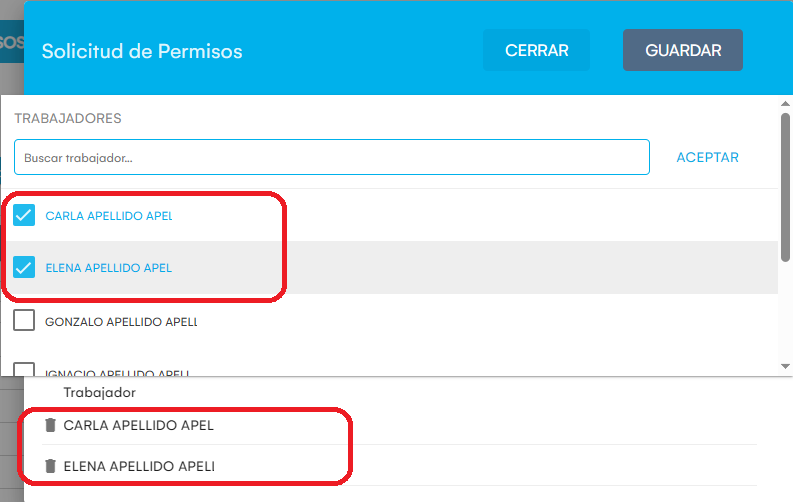Uncheck the ELENA APELLIDO checkbox
This screenshot has width=793, height=502.
(x=25, y=268)
